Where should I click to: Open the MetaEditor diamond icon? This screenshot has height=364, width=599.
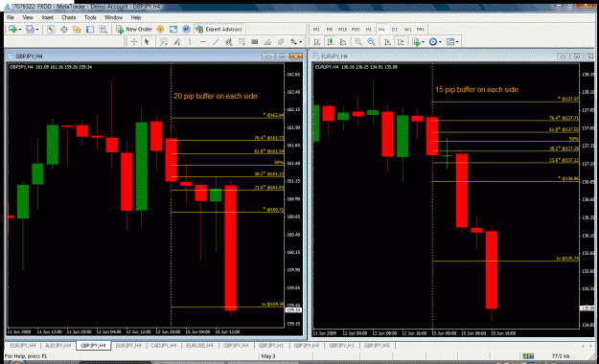(x=160, y=30)
